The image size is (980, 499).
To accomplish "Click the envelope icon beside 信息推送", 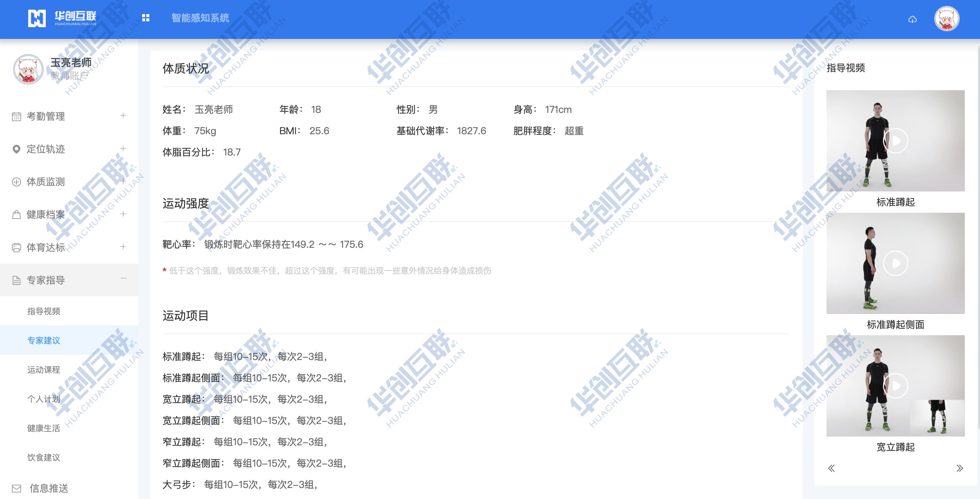I will click(x=17, y=488).
